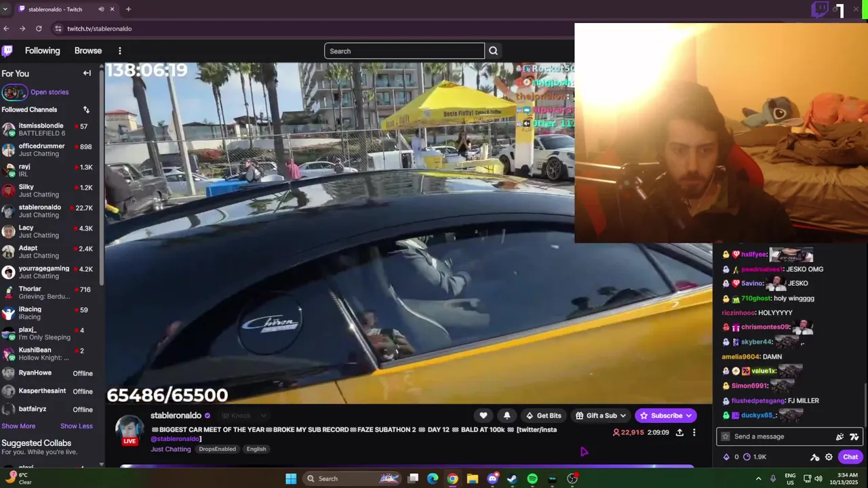Focus the Twitch search box

pos(404,51)
